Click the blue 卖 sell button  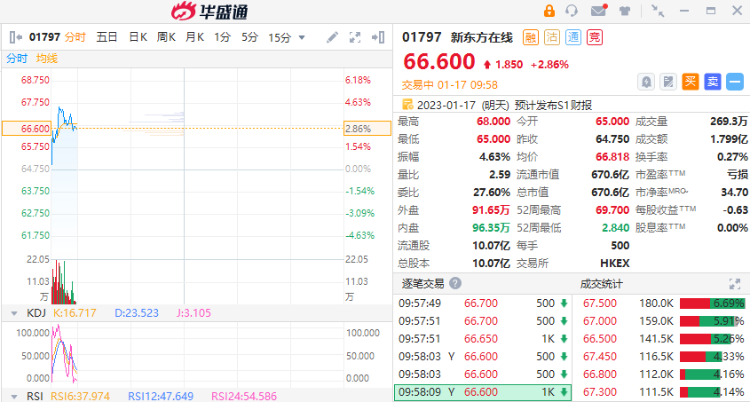[712, 82]
